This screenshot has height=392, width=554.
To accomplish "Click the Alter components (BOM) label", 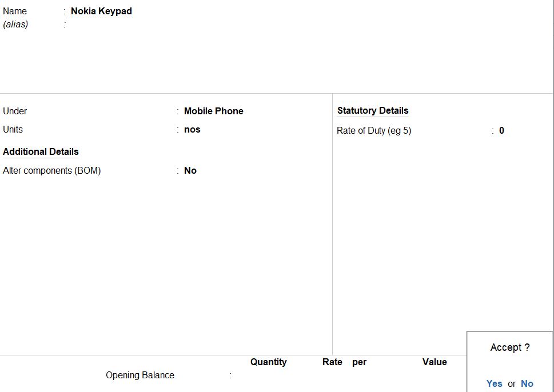I will [51, 171].
